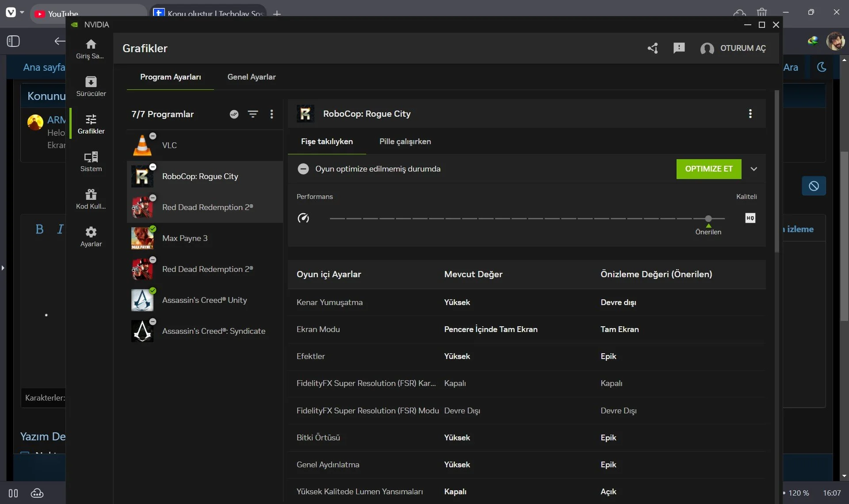Click Genel Aydınlatma setting label
Viewport: 849px width, 504px height.
(x=328, y=465)
